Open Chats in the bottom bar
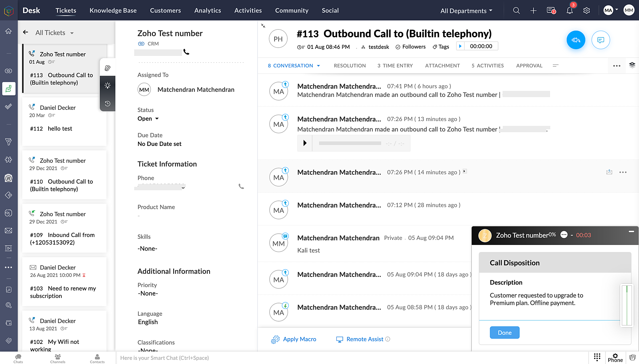639x364 pixels. [18, 359]
